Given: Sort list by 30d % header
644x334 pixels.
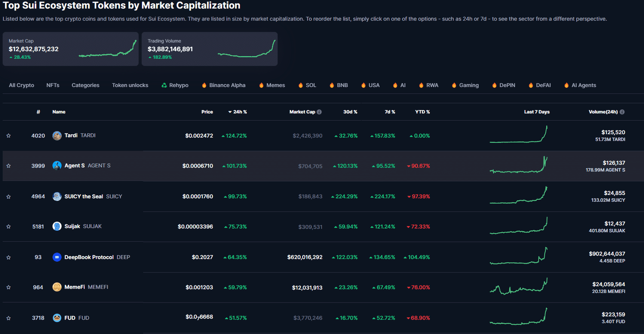Looking at the screenshot, I should (x=350, y=112).
